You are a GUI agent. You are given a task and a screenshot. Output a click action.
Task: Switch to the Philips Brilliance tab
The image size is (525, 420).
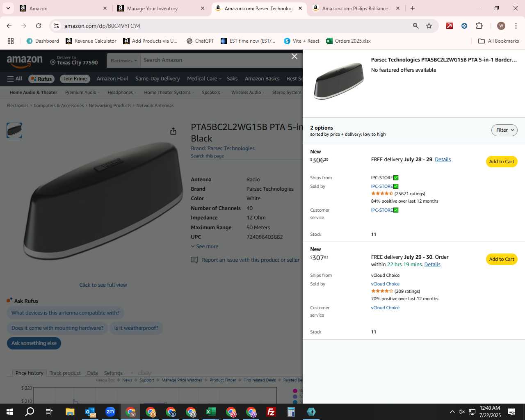click(x=355, y=8)
